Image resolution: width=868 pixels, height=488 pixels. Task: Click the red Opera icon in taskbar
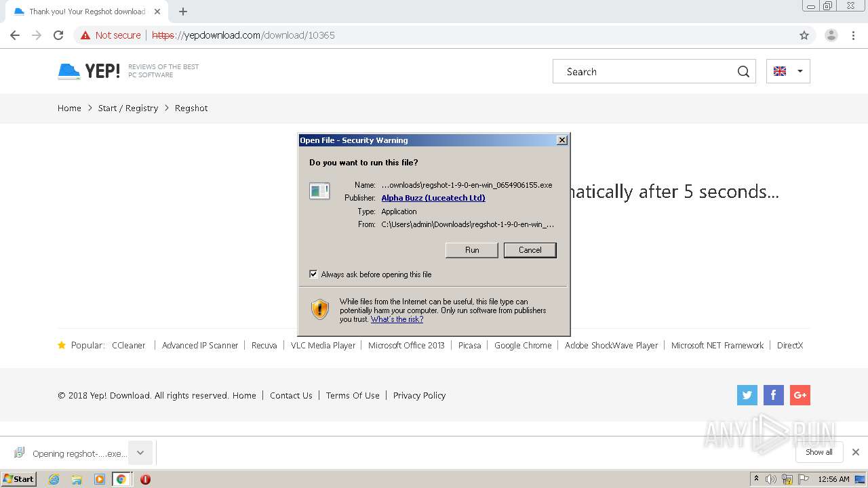click(145, 479)
